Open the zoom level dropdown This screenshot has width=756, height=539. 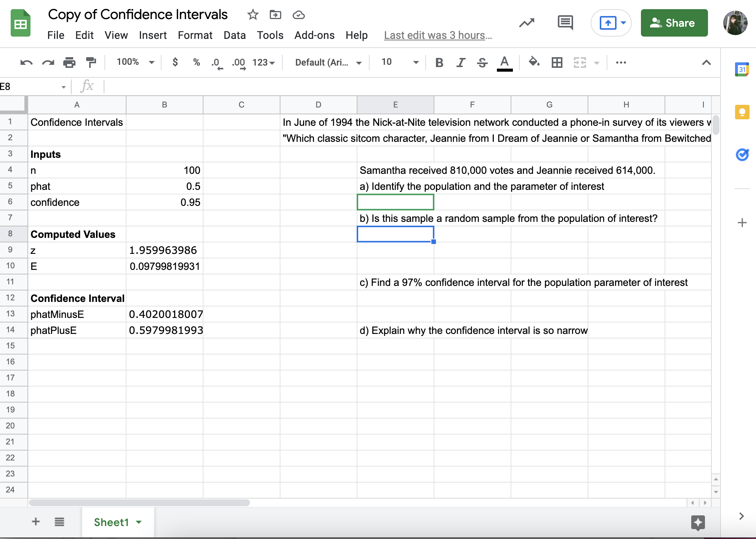pyautogui.click(x=135, y=62)
